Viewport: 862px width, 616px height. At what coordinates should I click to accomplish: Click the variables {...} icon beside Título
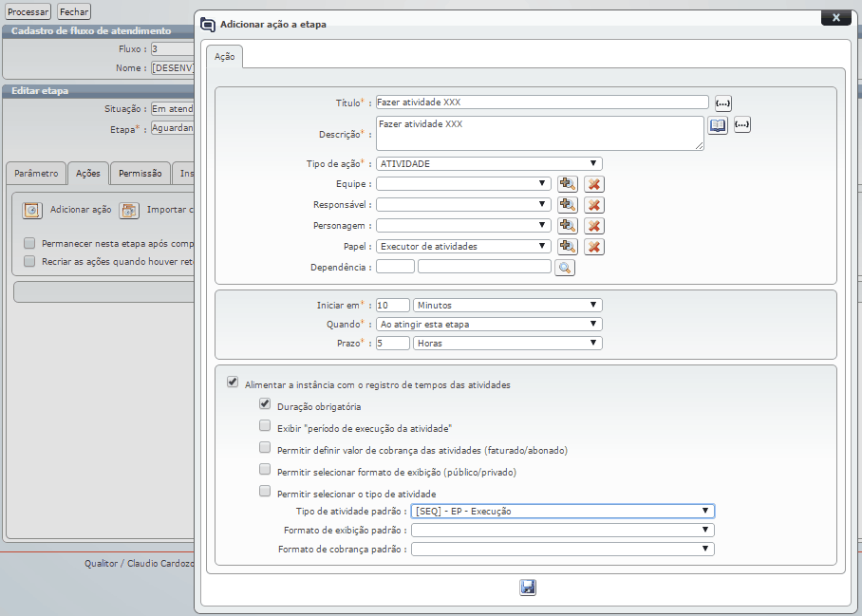pyautogui.click(x=723, y=103)
